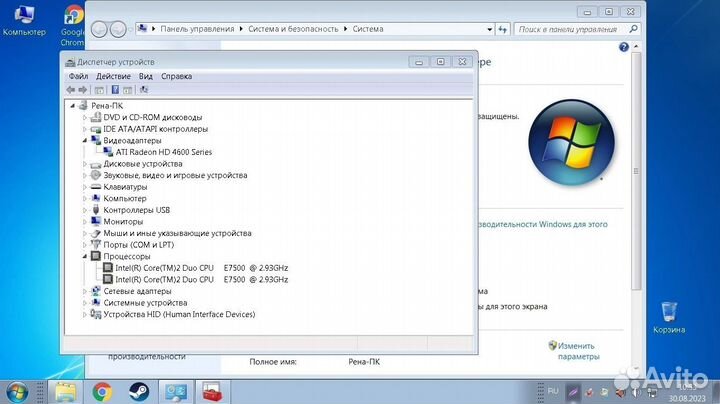This screenshot has width=720, height=404.
Task: Open the Справка menu
Action: pyautogui.click(x=176, y=76)
